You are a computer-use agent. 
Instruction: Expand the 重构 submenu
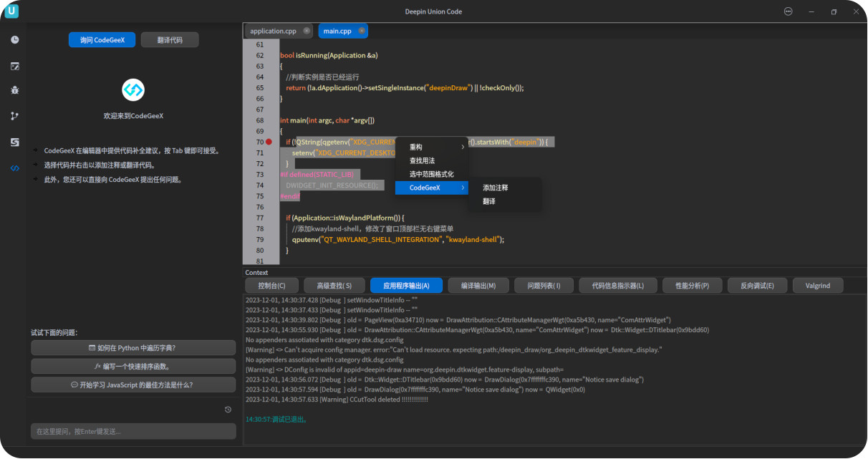point(431,147)
